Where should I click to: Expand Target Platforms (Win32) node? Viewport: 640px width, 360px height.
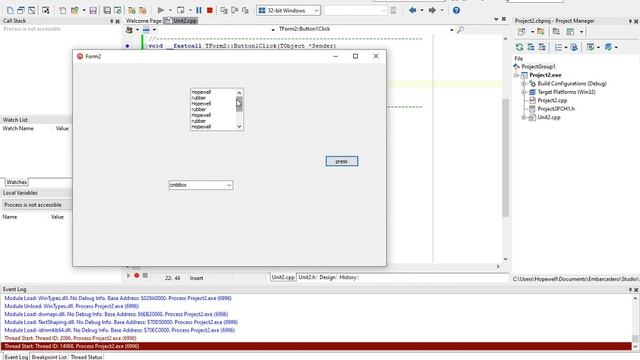point(524,92)
